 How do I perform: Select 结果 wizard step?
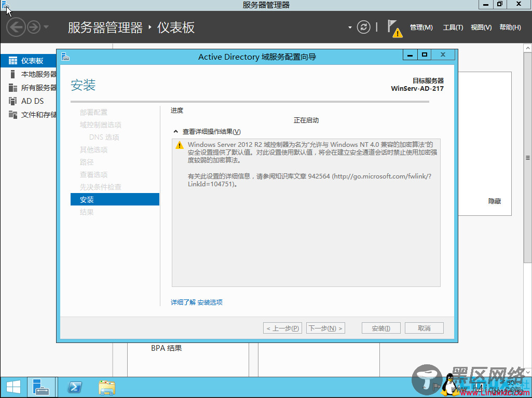coord(87,212)
